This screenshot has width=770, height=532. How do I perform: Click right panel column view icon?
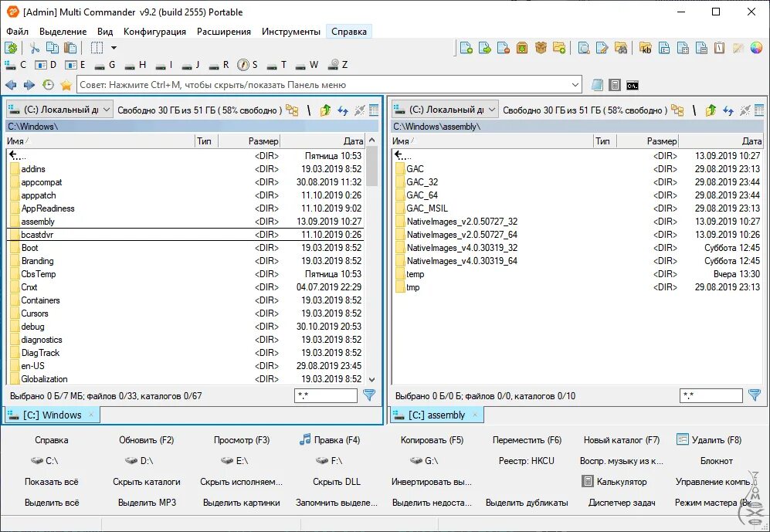click(759, 110)
